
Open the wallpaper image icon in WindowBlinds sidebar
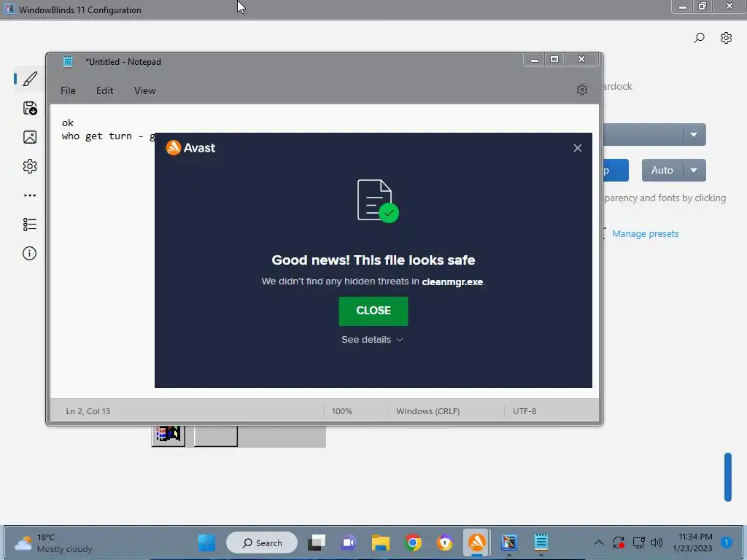click(x=29, y=137)
